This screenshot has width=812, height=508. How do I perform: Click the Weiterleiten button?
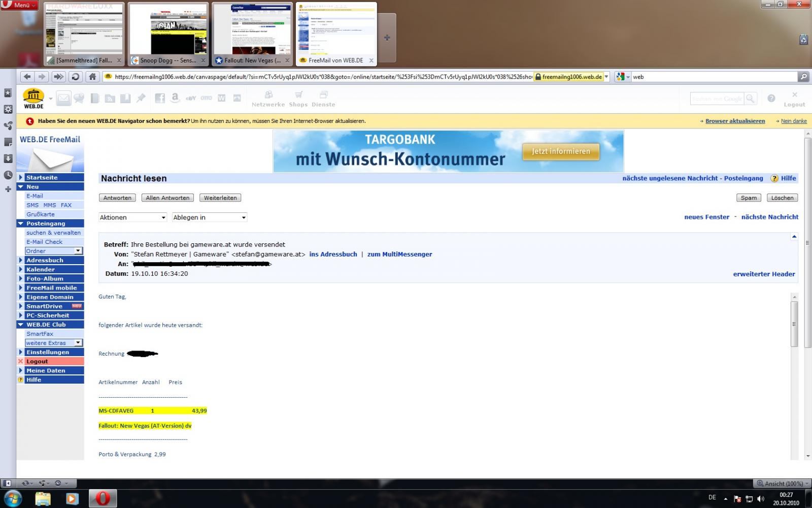220,198
